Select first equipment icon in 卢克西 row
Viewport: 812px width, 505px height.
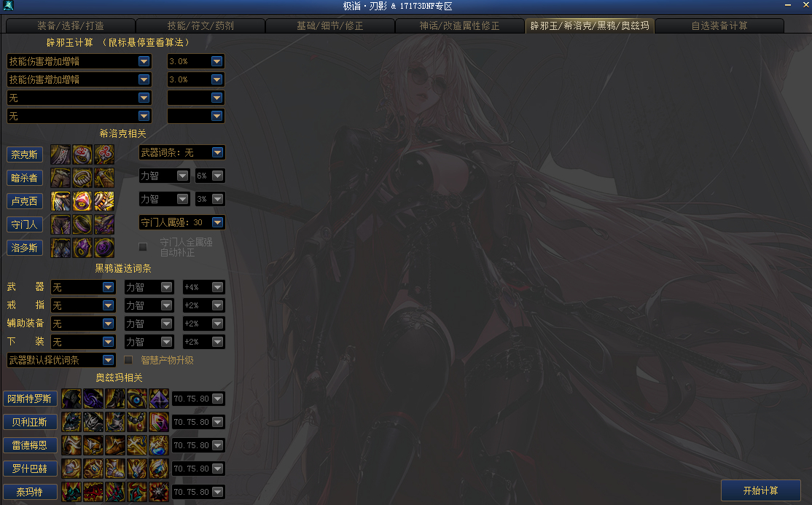point(60,201)
